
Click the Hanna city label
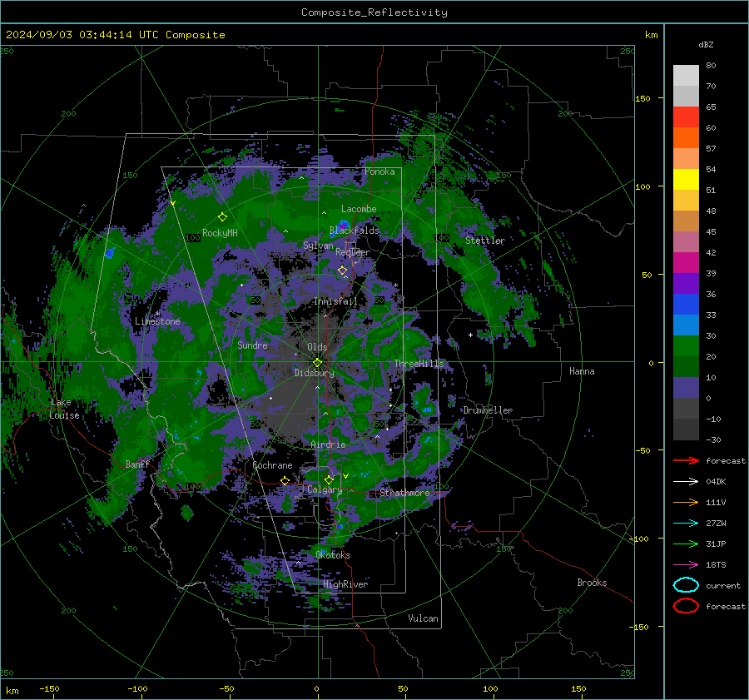582,371
